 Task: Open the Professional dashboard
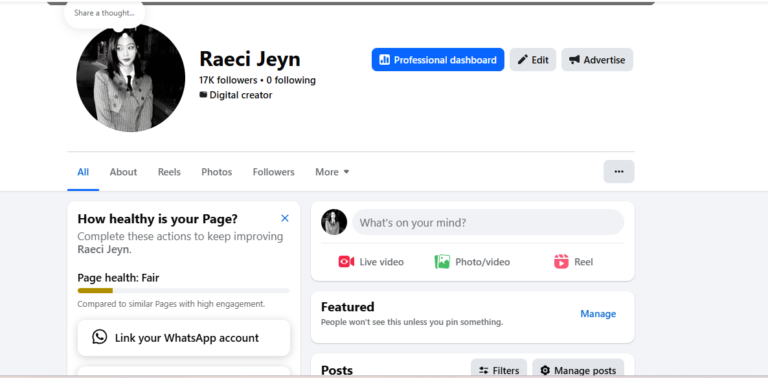438,60
